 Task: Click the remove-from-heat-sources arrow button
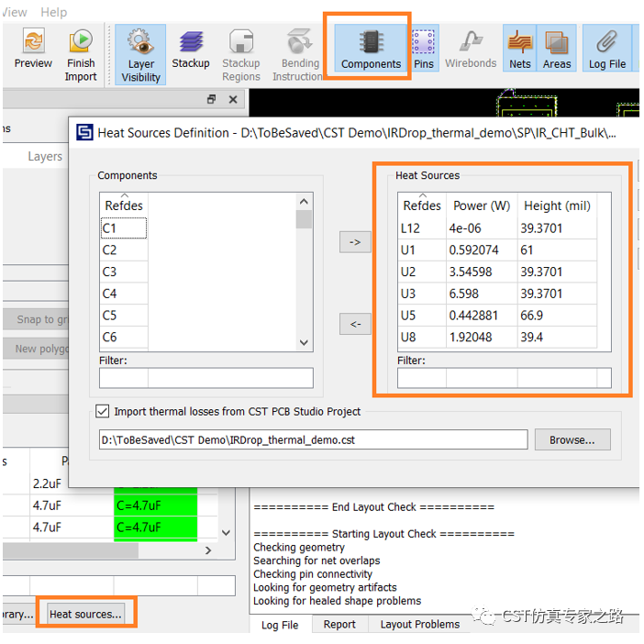(355, 324)
